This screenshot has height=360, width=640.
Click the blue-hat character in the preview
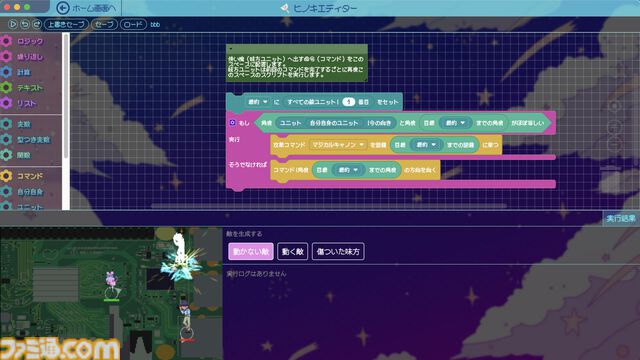point(186,316)
